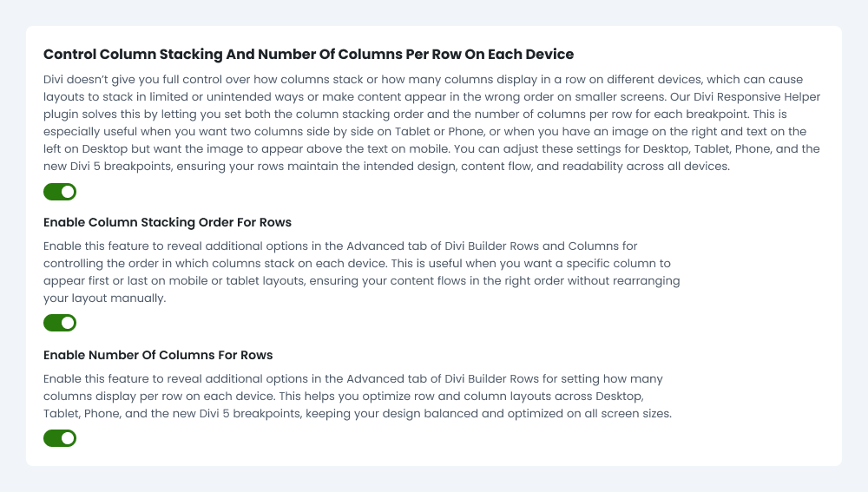Viewport: 868px width, 492px height.
Task: Click the Enable Column Stacking Order heading
Action: (168, 222)
